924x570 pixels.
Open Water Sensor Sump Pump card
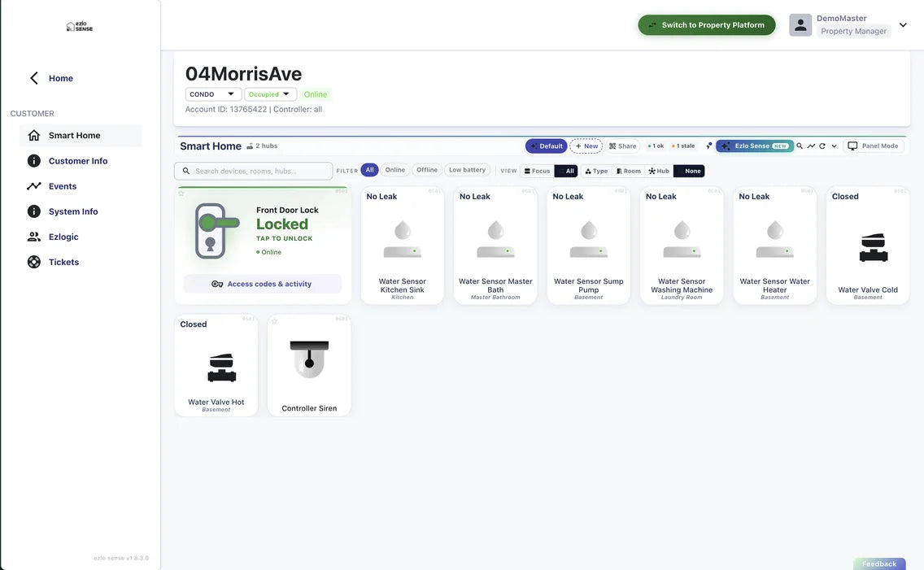coord(589,246)
